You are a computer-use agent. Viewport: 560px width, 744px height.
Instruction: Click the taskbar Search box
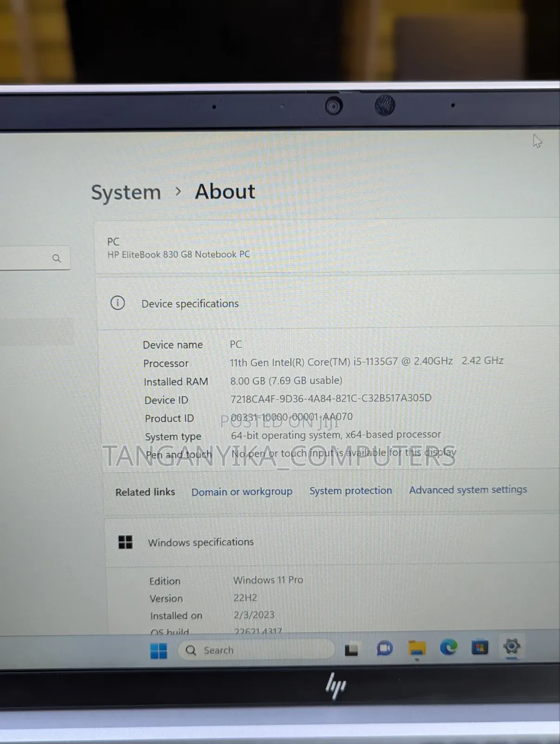256,650
